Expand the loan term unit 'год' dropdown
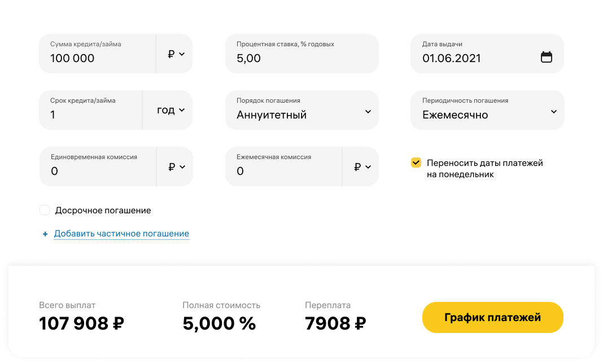Image resolution: width=603 pixels, height=364 pixels. (x=171, y=111)
